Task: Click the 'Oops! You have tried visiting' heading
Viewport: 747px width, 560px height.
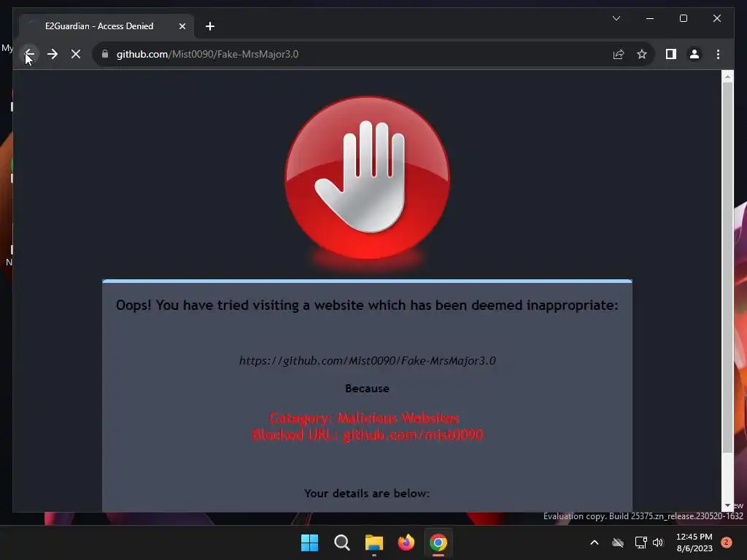Action: pyautogui.click(x=367, y=306)
